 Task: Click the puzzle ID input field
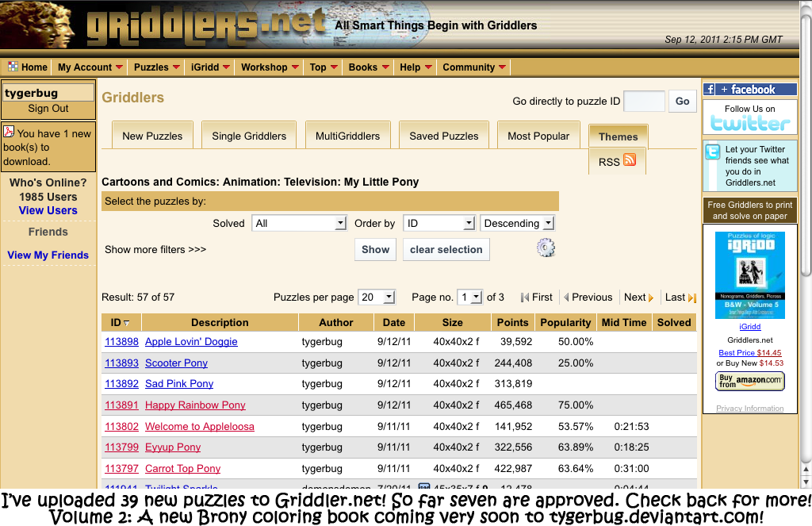(x=644, y=101)
